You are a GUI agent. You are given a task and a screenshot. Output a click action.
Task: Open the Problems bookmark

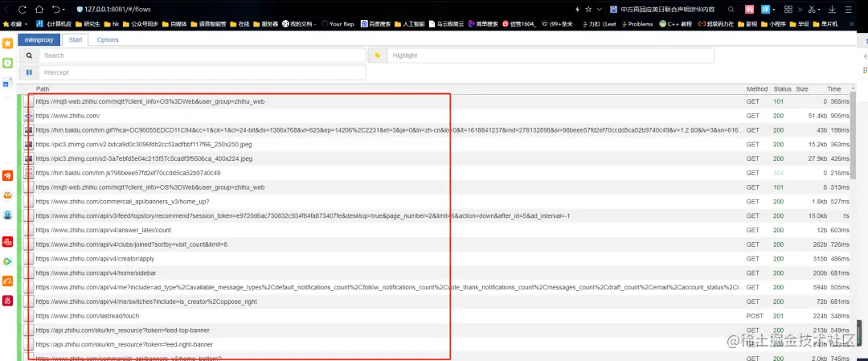[637, 24]
